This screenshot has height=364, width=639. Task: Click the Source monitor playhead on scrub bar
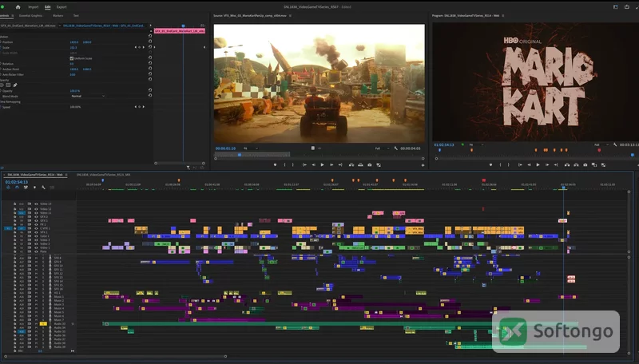(x=239, y=155)
